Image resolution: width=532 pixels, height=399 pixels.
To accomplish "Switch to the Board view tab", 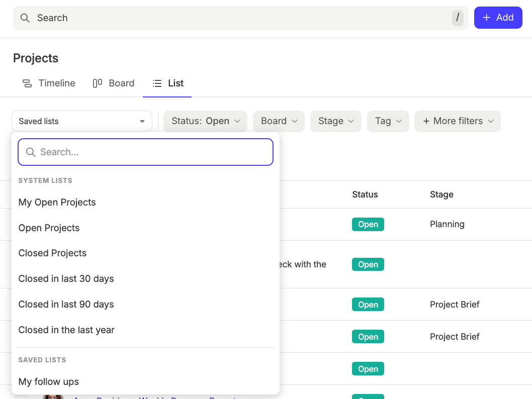I will (x=114, y=83).
